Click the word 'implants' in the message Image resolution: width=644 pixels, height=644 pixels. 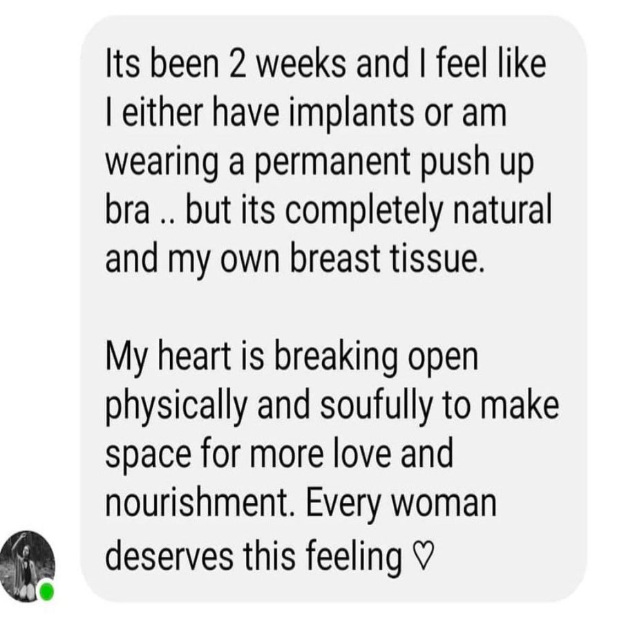[351, 113]
